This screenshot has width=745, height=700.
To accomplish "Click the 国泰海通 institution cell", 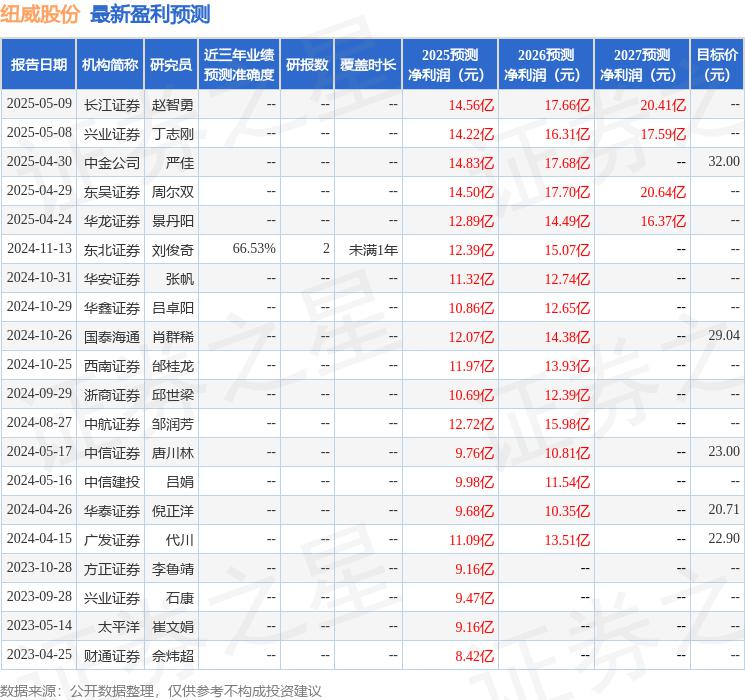I will coord(112,336).
